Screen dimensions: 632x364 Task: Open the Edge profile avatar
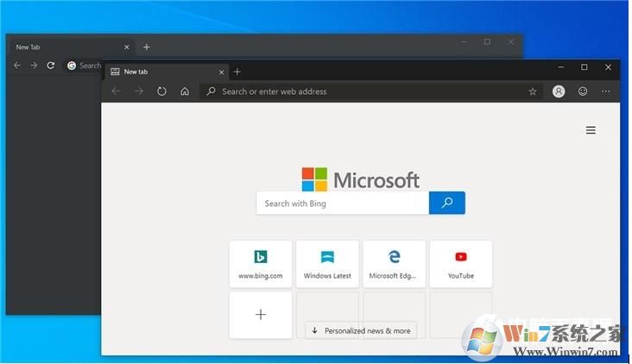pos(559,91)
